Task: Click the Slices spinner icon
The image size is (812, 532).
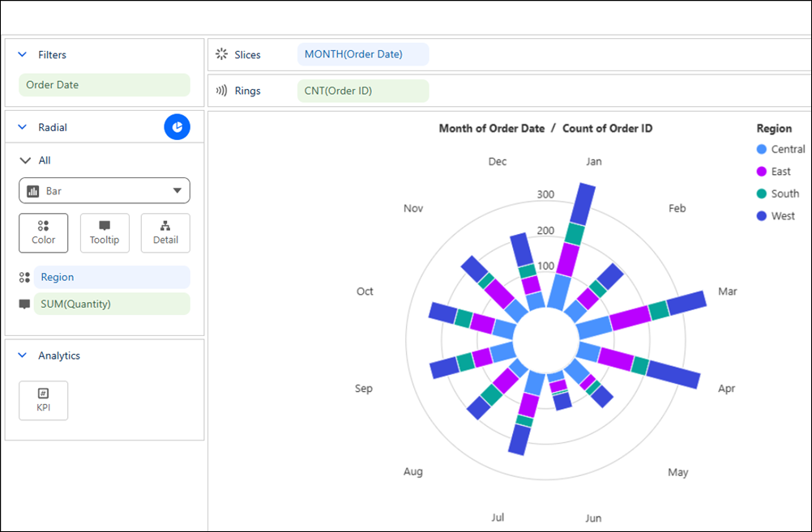Action: coord(222,54)
